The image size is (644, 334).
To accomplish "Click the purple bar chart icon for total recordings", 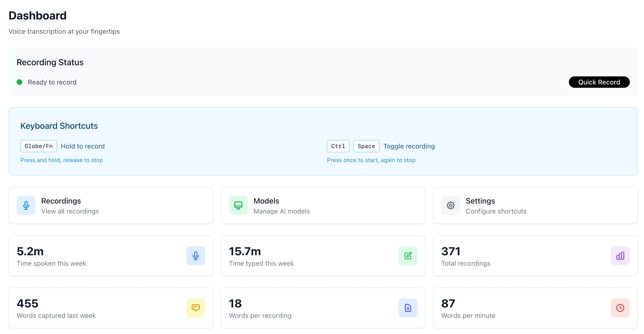I will pos(620,256).
